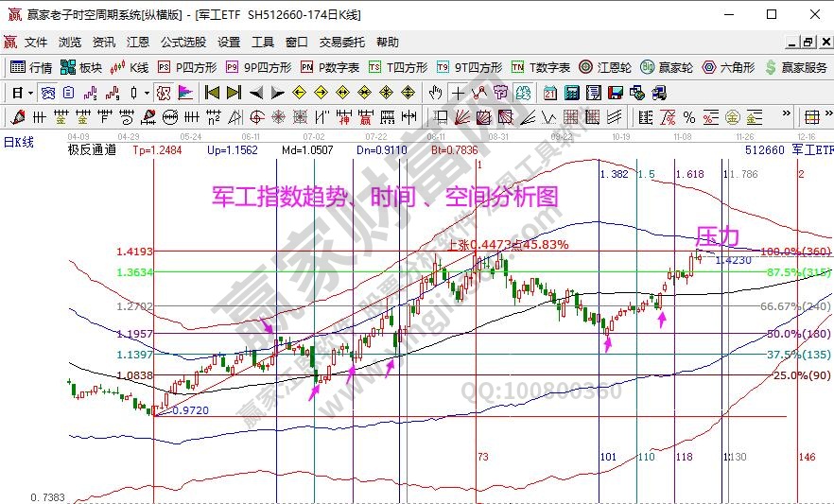Toggle the highlighted indicator icon beside flag
834x504 pixels.
(164, 93)
